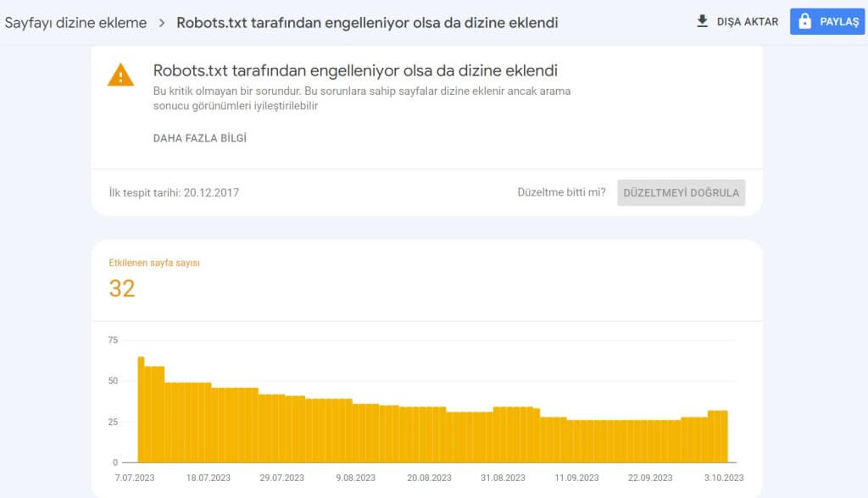Click the DÜZELTMEYİ DOĞRULA button
868x498 pixels.
681,192
